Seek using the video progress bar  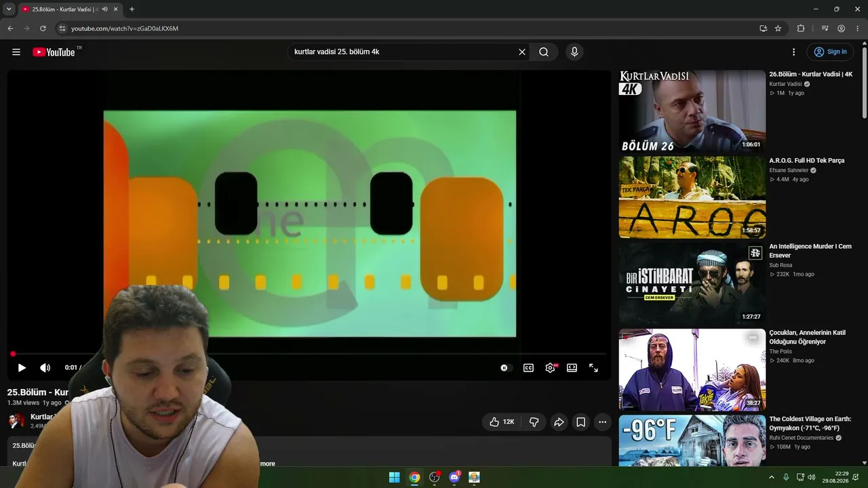tap(309, 354)
